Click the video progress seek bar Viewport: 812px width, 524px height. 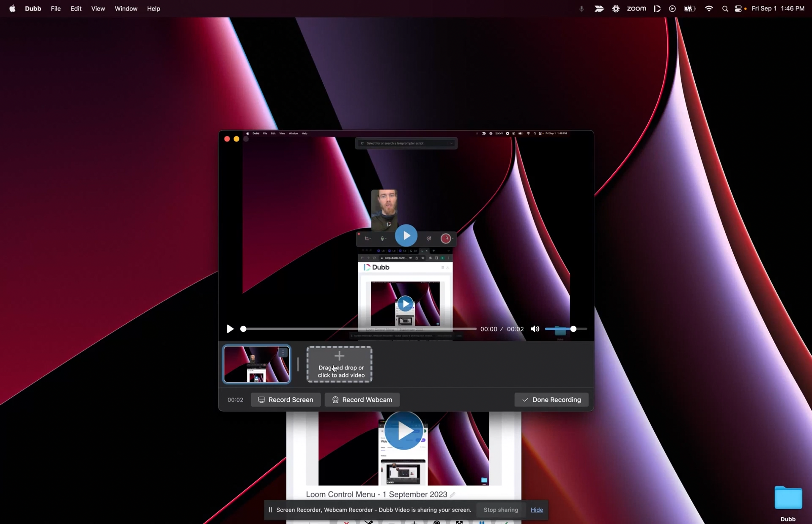pos(359,329)
